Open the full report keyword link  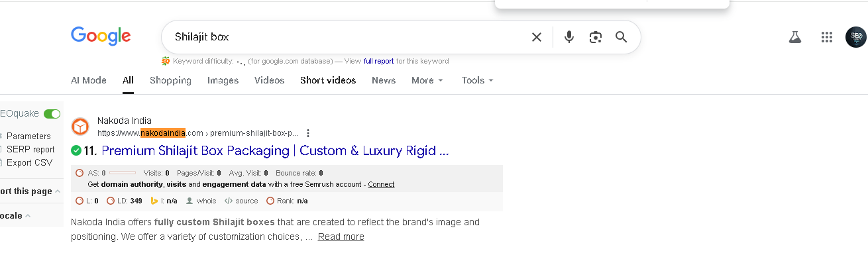pos(379,61)
